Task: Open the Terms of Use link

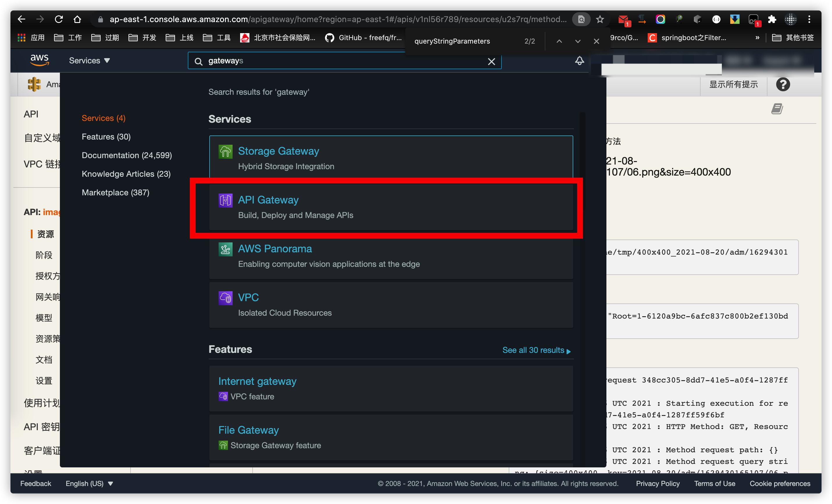Action: pos(714,483)
